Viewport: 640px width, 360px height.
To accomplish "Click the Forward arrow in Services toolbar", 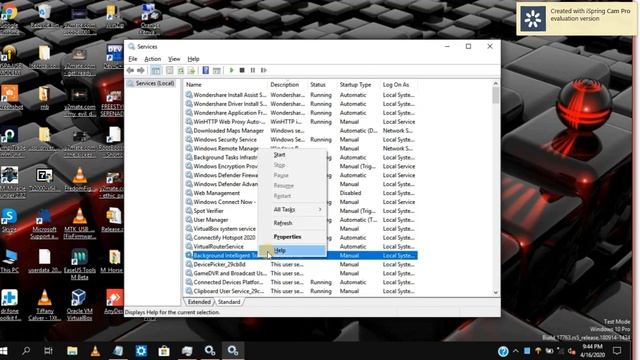I will (141, 70).
